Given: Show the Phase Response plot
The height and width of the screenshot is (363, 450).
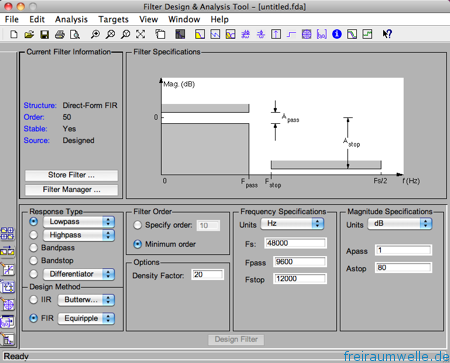Looking at the screenshot, I should (215, 34).
